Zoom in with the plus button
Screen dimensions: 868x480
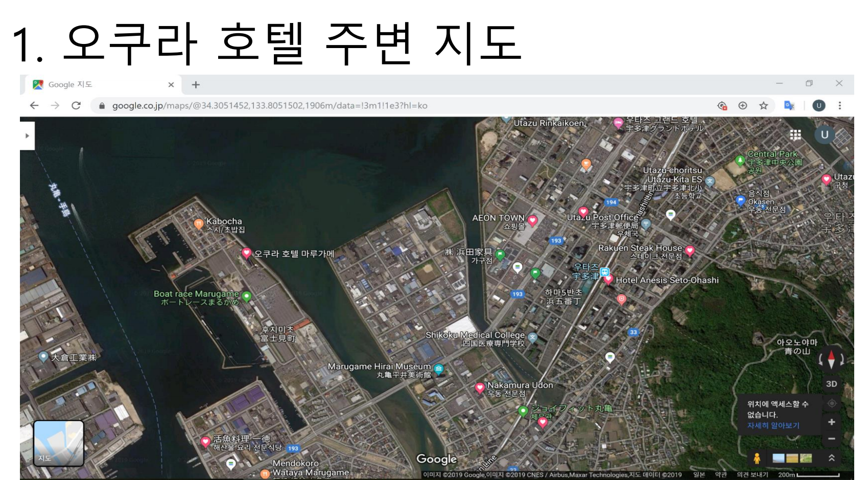[x=832, y=422]
